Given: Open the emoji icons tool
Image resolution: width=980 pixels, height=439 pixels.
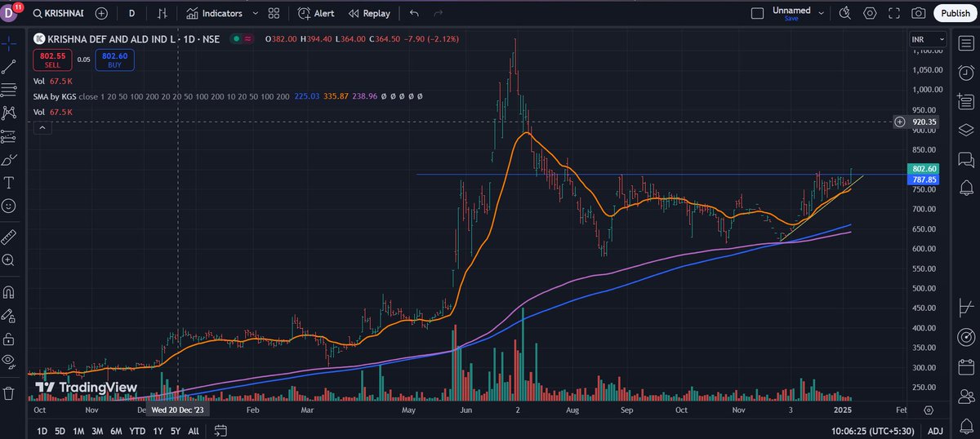Looking at the screenshot, I should click(9, 206).
